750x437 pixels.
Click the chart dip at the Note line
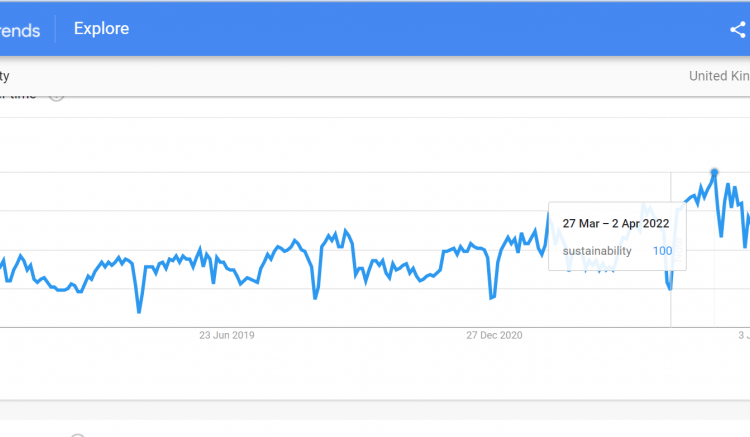pos(670,288)
